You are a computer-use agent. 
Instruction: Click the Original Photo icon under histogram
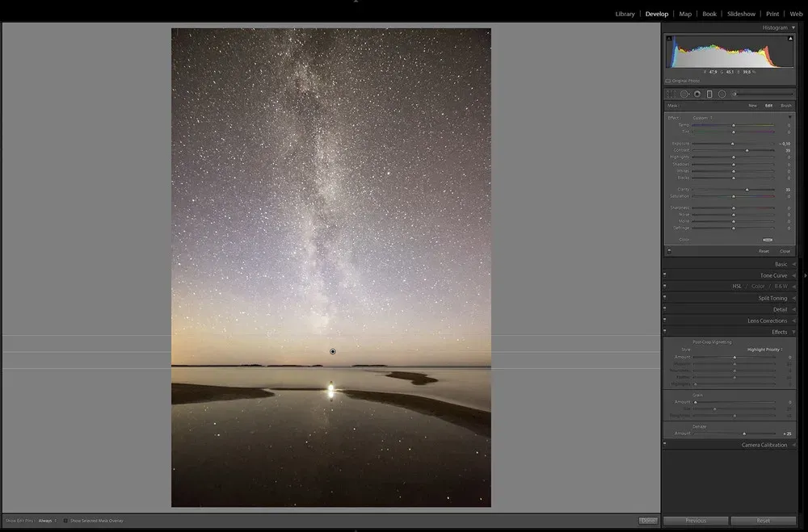pyautogui.click(x=668, y=81)
